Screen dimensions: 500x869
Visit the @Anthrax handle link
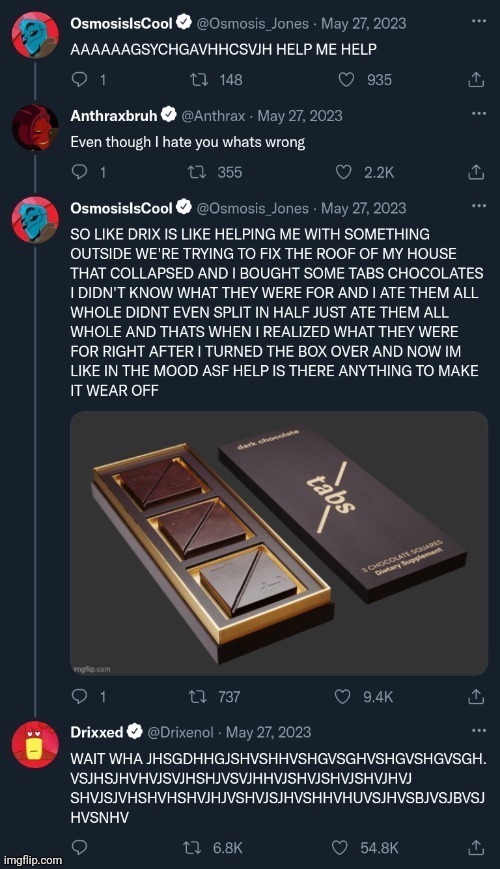pos(213,116)
